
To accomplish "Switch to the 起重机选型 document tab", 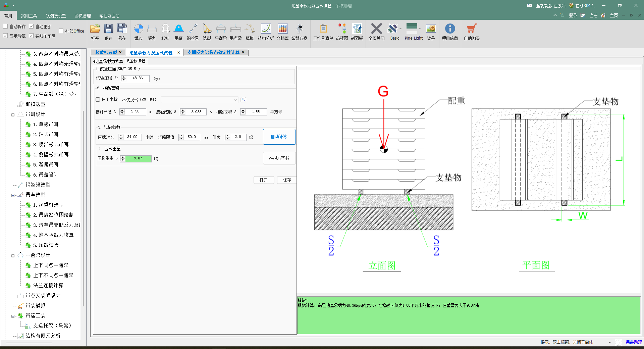I will [x=106, y=52].
